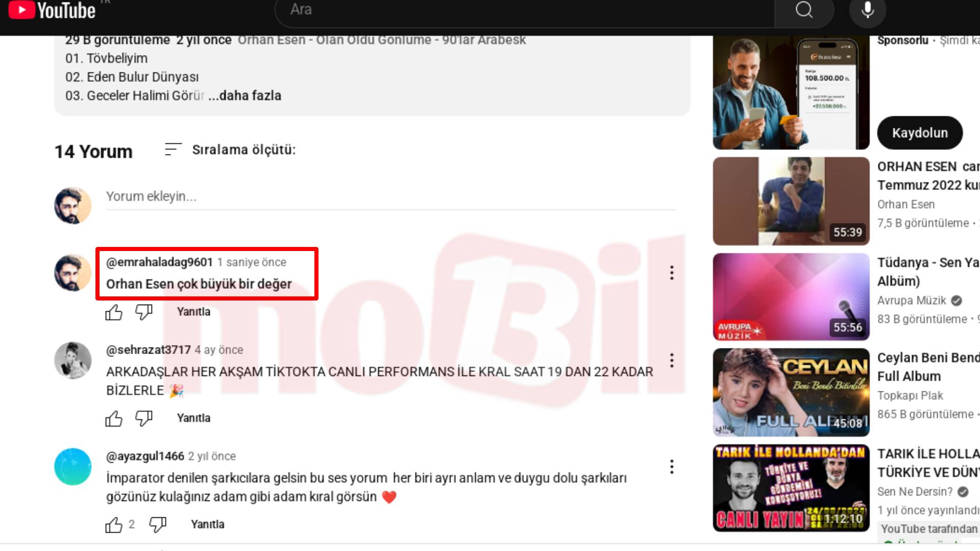Thumbs up the ayazgul1466 comment

[114, 524]
